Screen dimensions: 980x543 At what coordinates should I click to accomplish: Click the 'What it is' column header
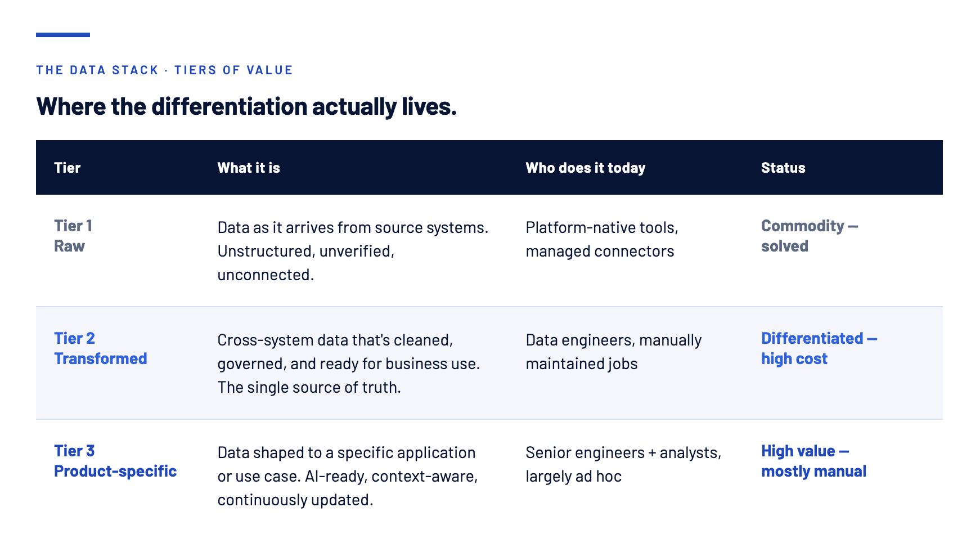point(249,168)
